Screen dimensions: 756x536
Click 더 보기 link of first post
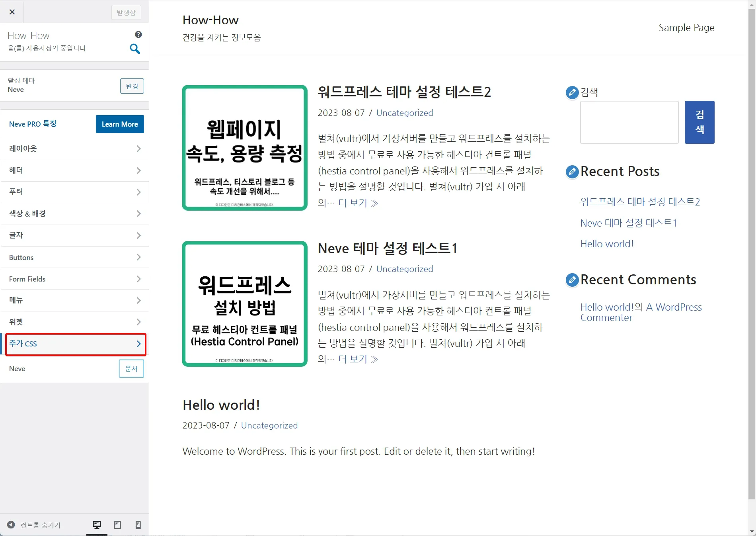(x=358, y=203)
